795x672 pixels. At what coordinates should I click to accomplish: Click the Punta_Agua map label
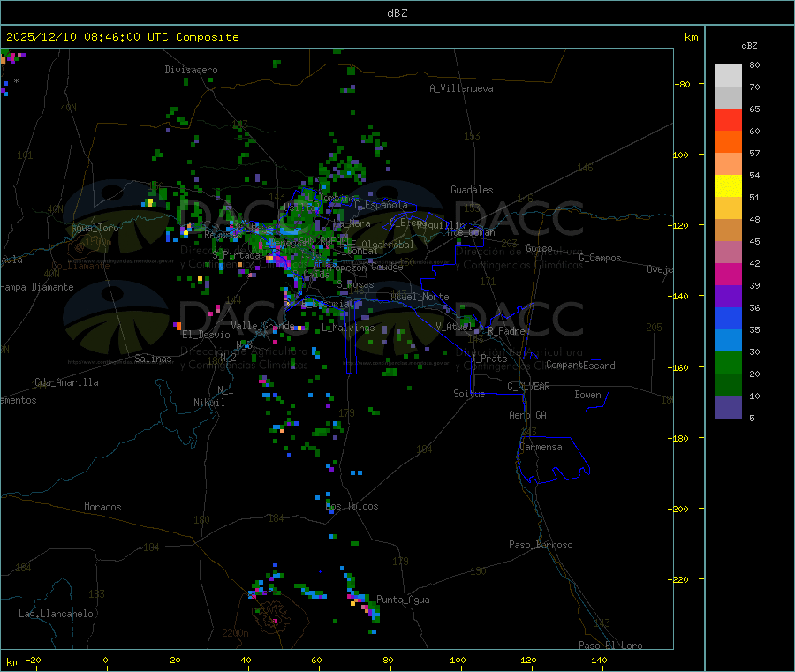(403, 600)
